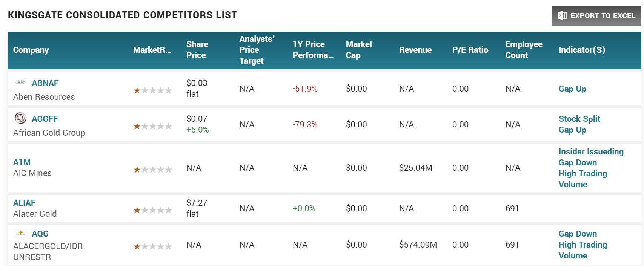
Task: Click the Stock Split indicator for AGGFF
Action: click(579, 119)
